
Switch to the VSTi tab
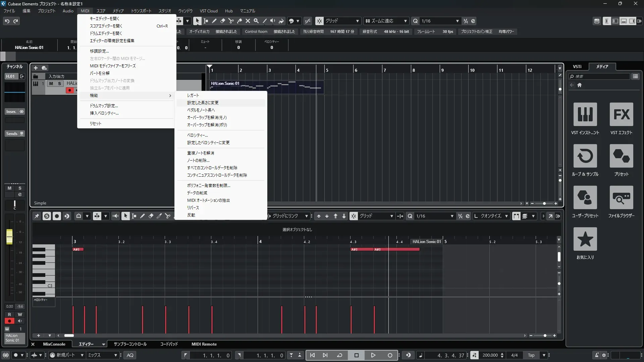pyautogui.click(x=577, y=67)
